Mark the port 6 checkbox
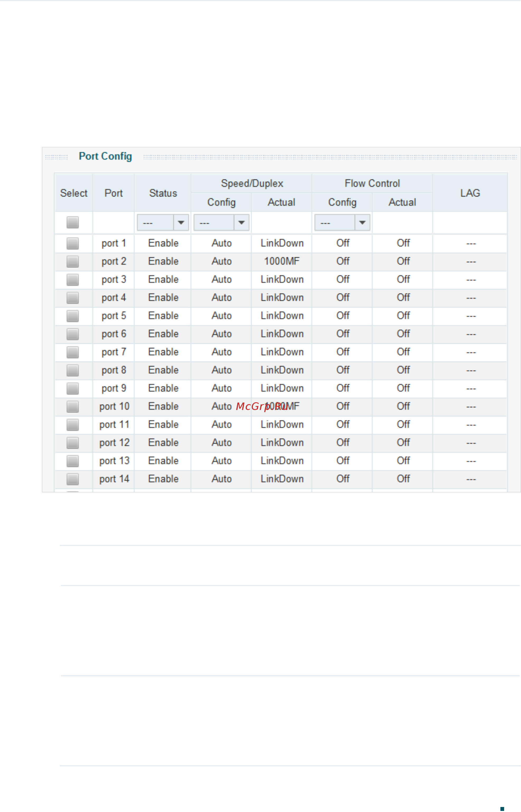Viewport: 521px width, 812px height. point(73,334)
